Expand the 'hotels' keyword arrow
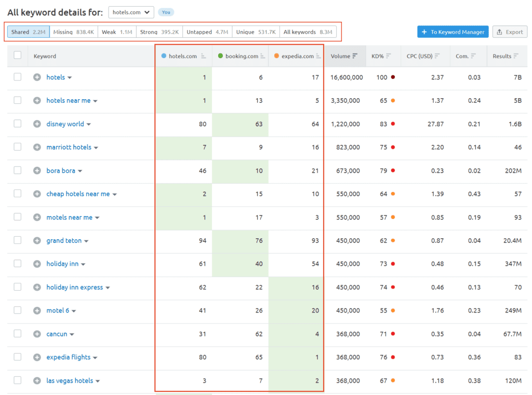Screen dimensions: 532x395 [x=70, y=78]
